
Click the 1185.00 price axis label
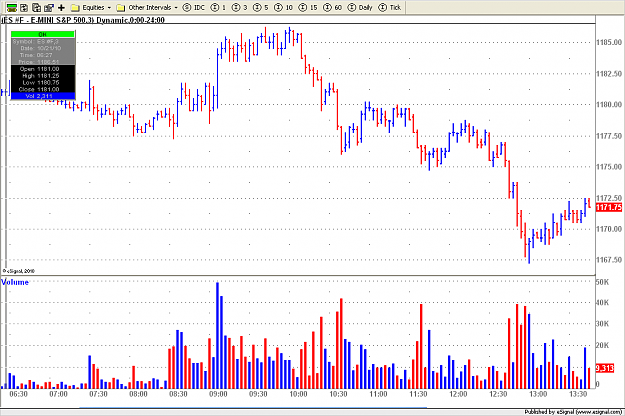click(609, 42)
